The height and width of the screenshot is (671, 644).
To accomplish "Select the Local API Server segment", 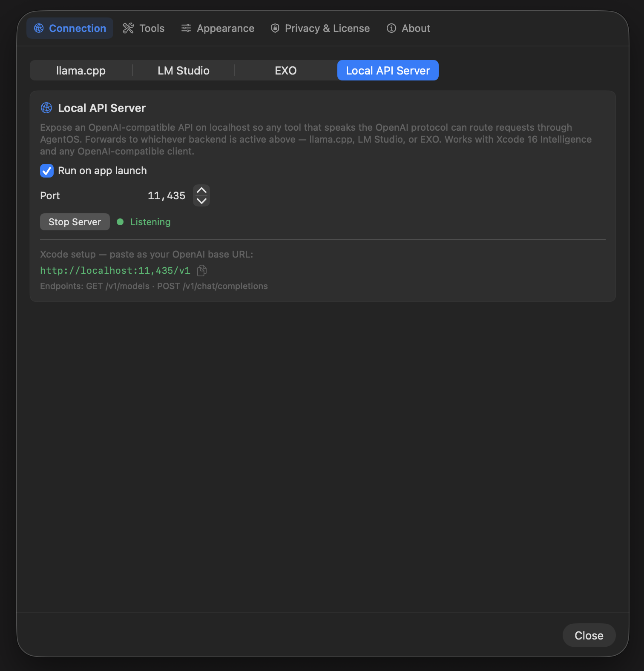I will 388,70.
